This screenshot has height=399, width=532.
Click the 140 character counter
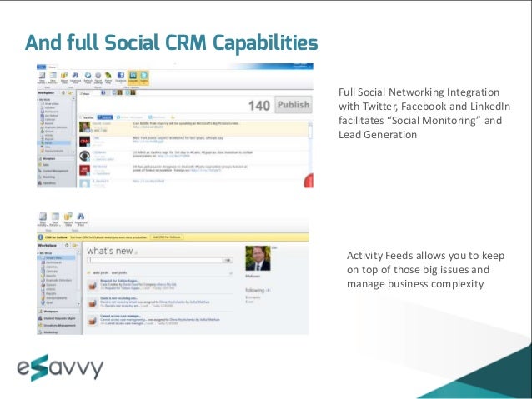coord(258,106)
